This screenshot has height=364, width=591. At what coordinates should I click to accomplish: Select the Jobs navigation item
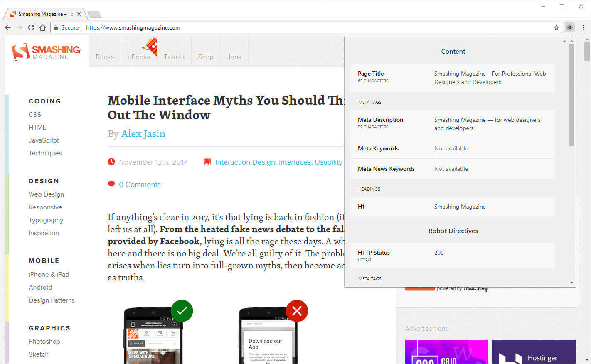(234, 57)
